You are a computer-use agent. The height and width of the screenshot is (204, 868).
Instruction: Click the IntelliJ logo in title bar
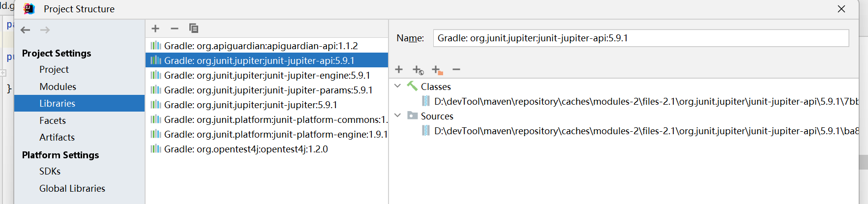pos(29,9)
